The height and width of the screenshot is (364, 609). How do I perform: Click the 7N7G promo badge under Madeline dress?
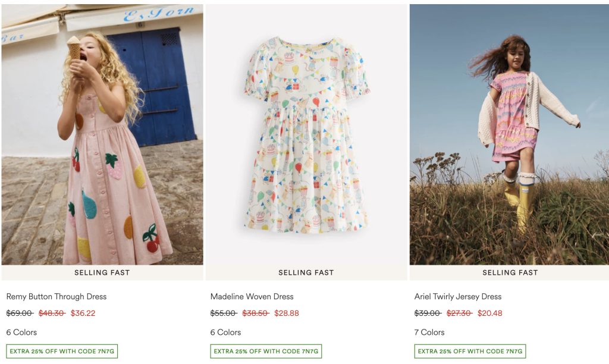tap(266, 352)
